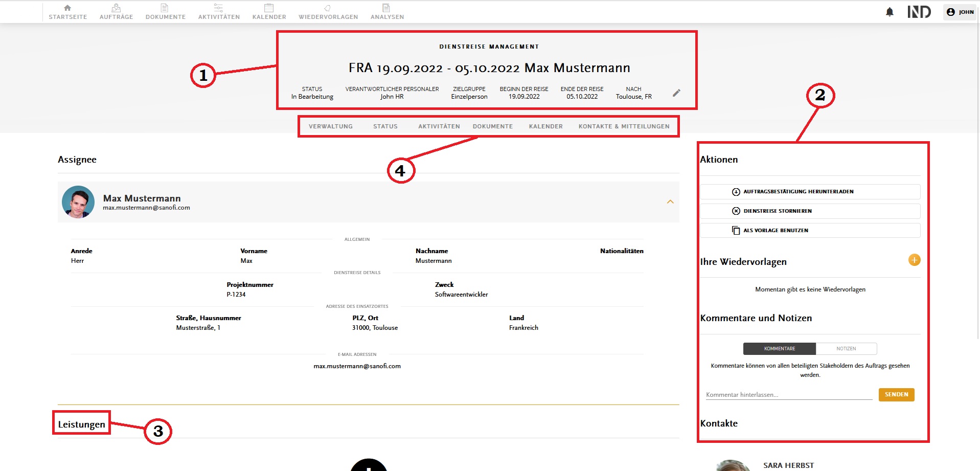Click the Senden button
The width and height of the screenshot is (980, 471).
coord(897,395)
